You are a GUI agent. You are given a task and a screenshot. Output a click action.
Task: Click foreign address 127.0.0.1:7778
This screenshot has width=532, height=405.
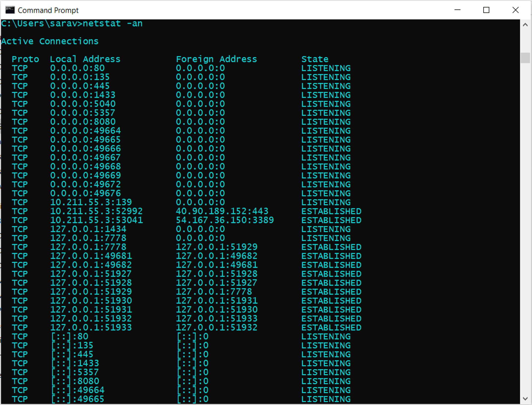point(214,292)
